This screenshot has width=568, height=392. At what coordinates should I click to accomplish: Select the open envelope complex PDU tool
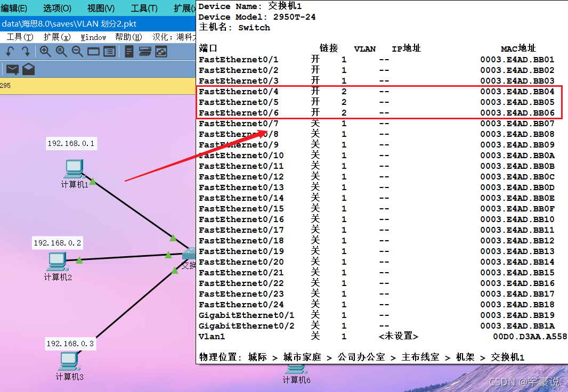pyautogui.click(x=29, y=69)
